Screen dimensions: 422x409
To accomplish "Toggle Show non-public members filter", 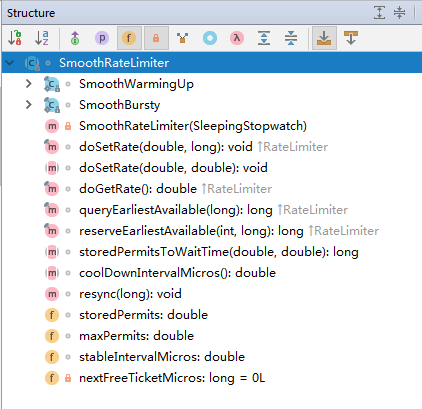I will [156, 38].
